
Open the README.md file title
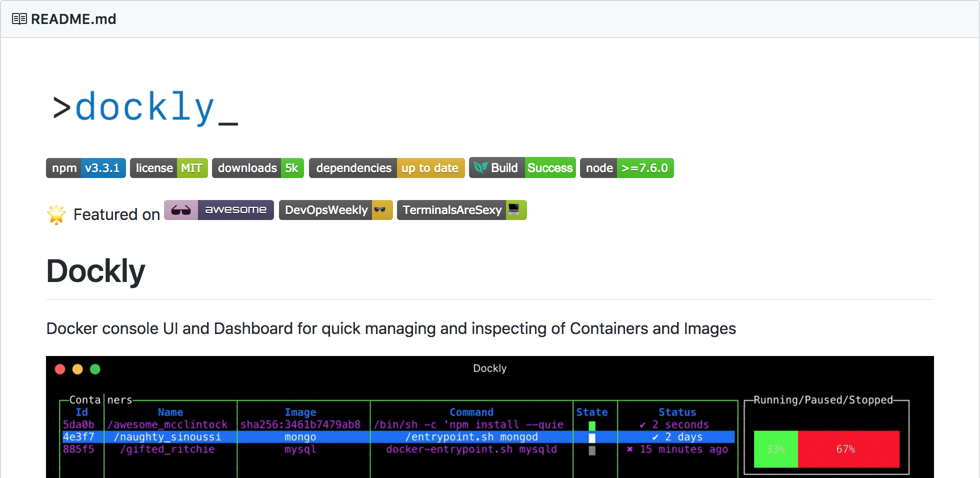73,19
